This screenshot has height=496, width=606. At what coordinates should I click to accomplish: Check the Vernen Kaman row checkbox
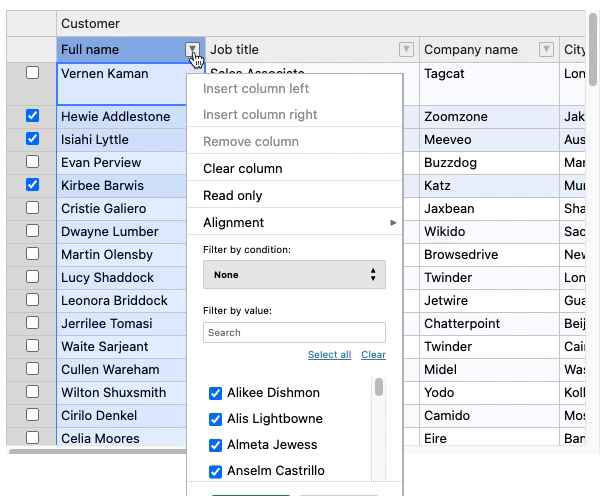coord(32,72)
